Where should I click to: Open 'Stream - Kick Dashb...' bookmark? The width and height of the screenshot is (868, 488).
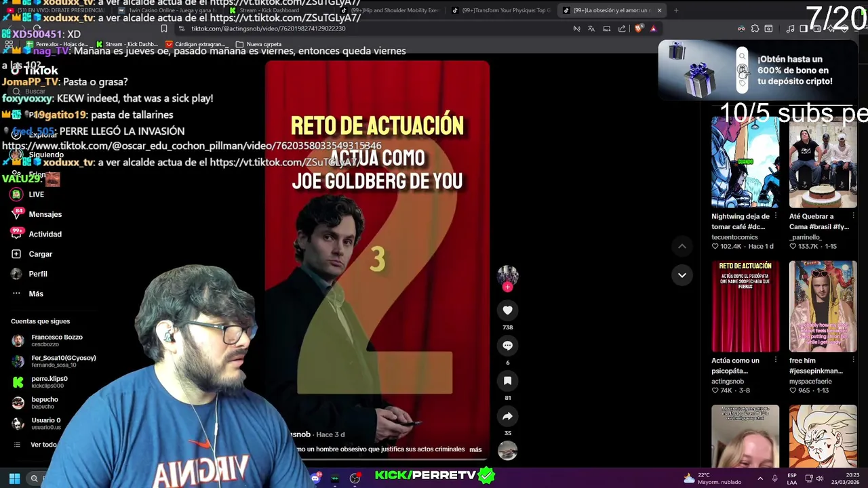click(127, 44)
